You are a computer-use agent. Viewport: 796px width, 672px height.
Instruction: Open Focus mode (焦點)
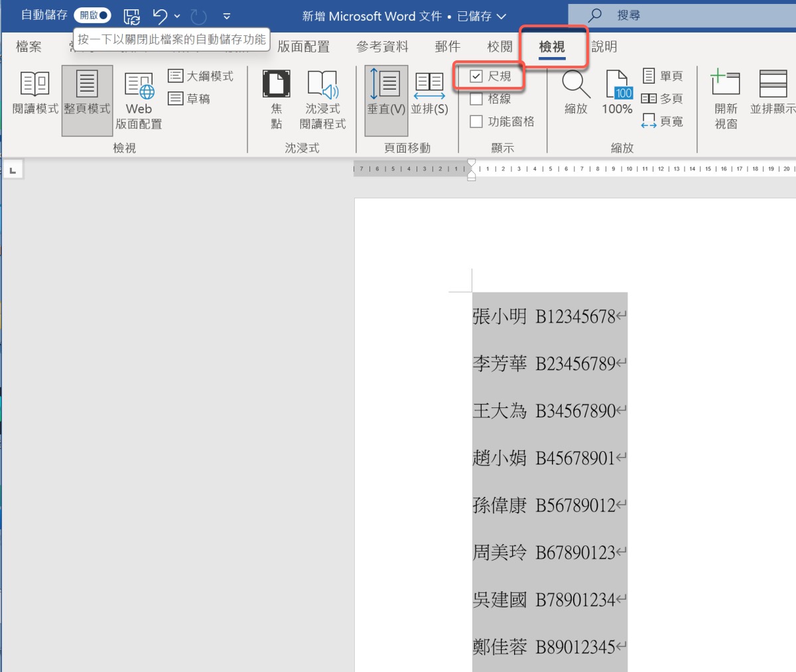click(277, 101)
